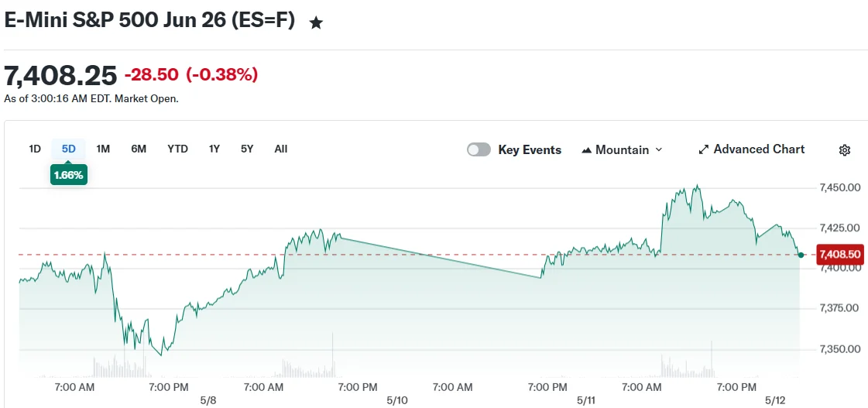
Task: Click the 7,408.50 current price marker
Action: click(x=840, y=255)
